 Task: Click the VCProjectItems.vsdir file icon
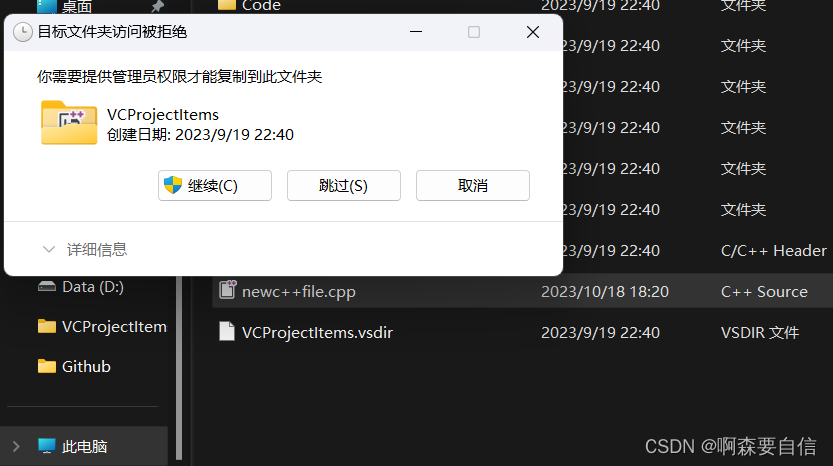point(227,331)
